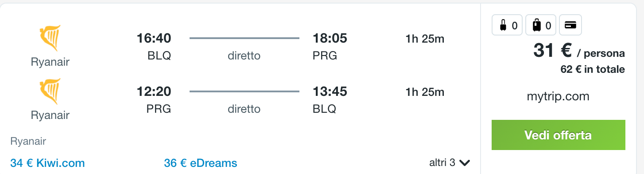
Task: Select the mytrip.com provider name
Action: coord(558,96)
